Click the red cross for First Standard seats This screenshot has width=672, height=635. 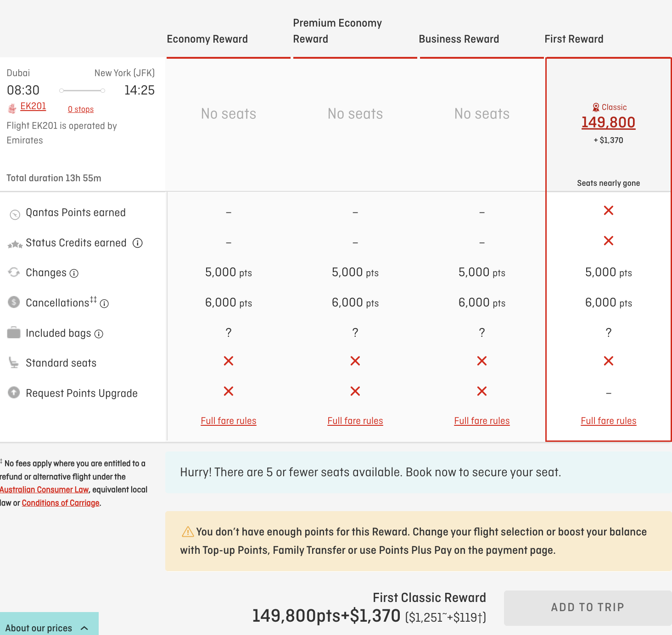coord(609,361)
